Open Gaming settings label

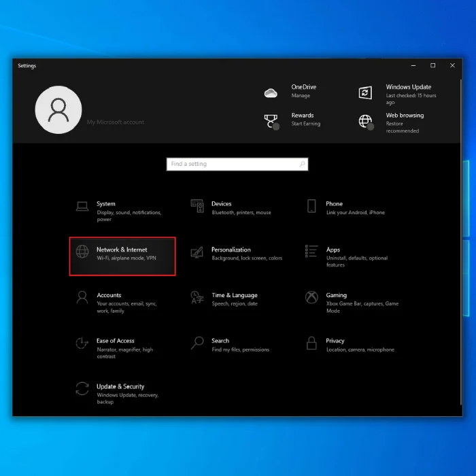(337, 295)
